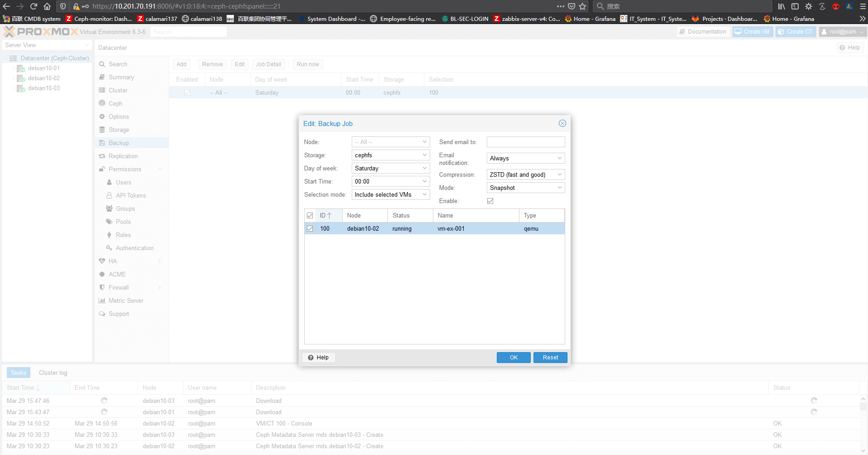Screen dimensions: 868x455
Task: Bookmark this page with star icon
Action: (583, 6)
